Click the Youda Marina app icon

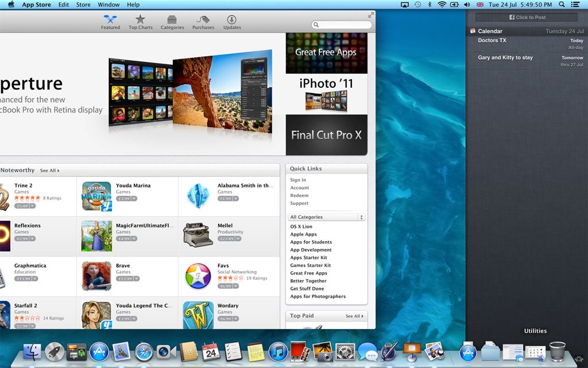(96, 196)
